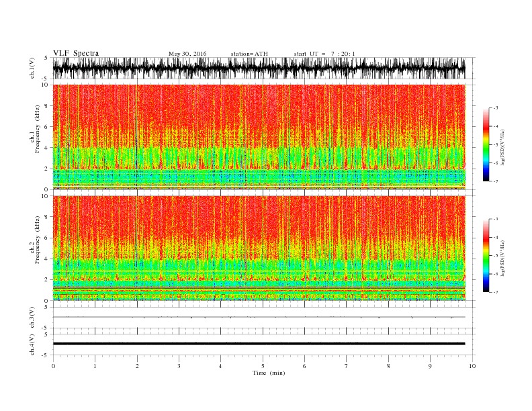Click the "6" kHz tick on ch.1 spectrogram
The height and width of the screenshot is (411, 532).
tap(46, 127)
